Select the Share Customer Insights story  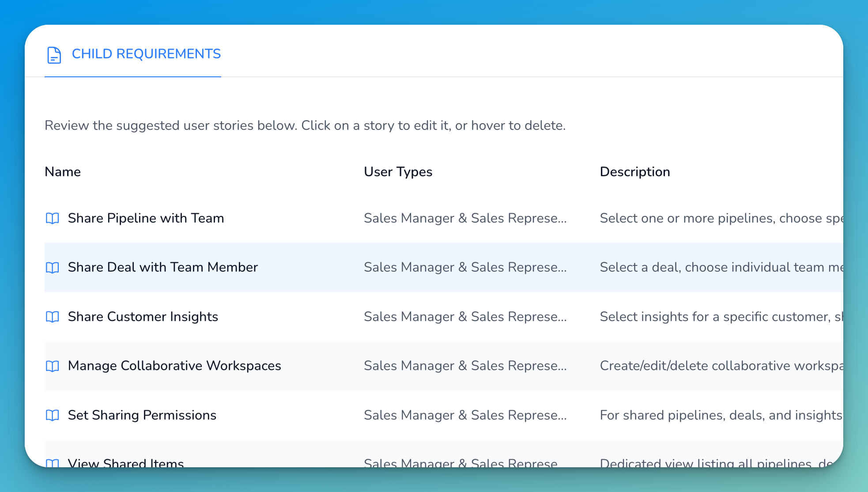click(143, 317)
